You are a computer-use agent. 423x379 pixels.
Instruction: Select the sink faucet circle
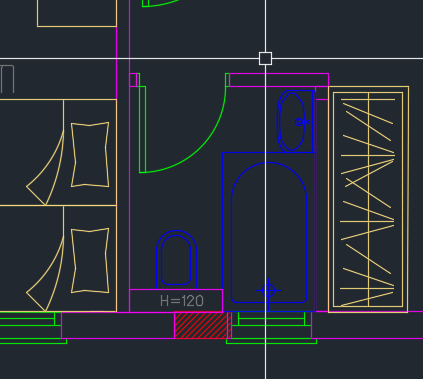tap(299, 122)
